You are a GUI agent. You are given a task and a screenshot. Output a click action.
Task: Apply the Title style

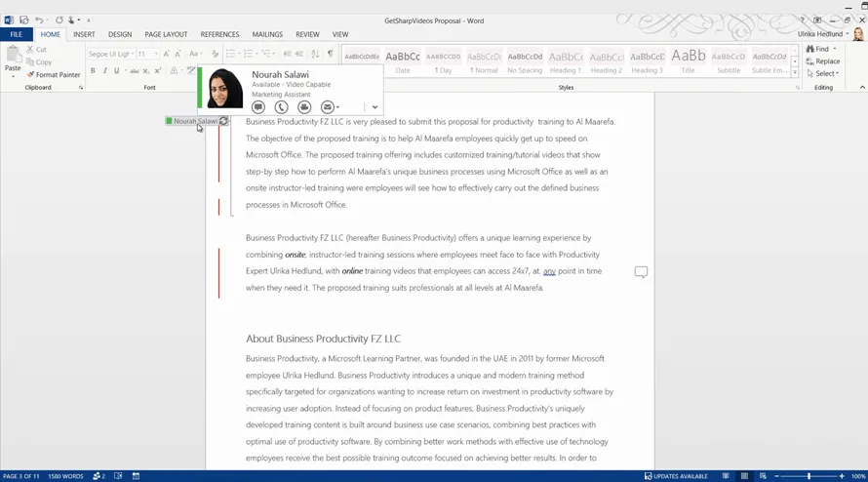click(689, 61)
